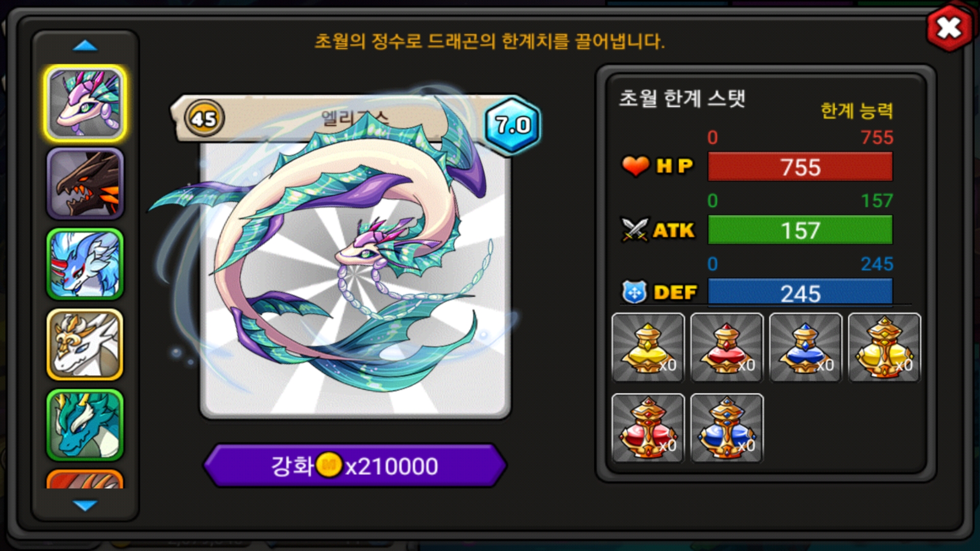Click the blue 7.0 hexagon grade badge
Screen dimensions: 980x551
click(512, 125)
